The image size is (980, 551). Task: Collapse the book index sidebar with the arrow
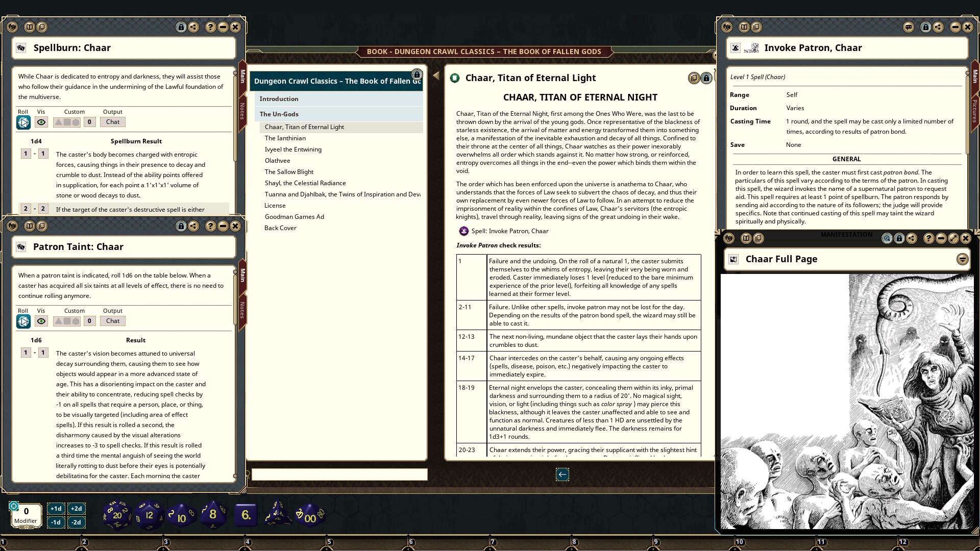435,74
